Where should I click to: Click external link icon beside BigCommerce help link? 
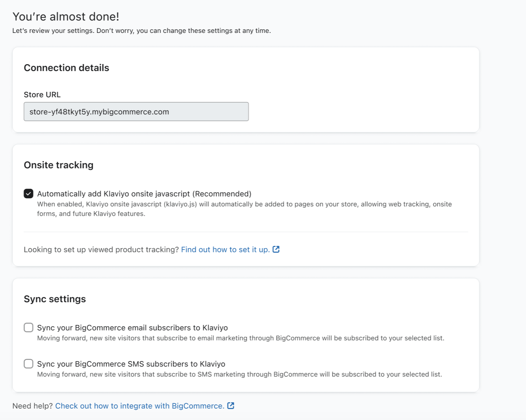pyautogui.click(x=230, y=406)
